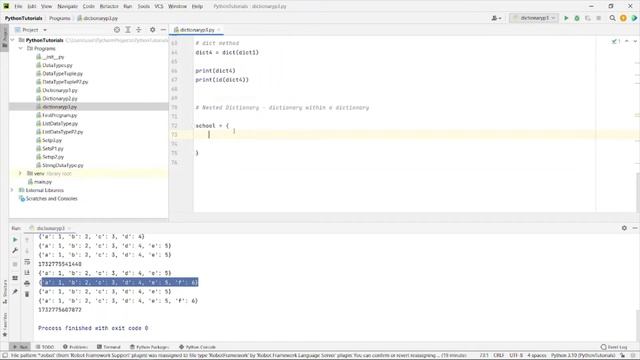Click the orange IDE updates icon
The image size is (640, 360).
[x=623, y=18]
